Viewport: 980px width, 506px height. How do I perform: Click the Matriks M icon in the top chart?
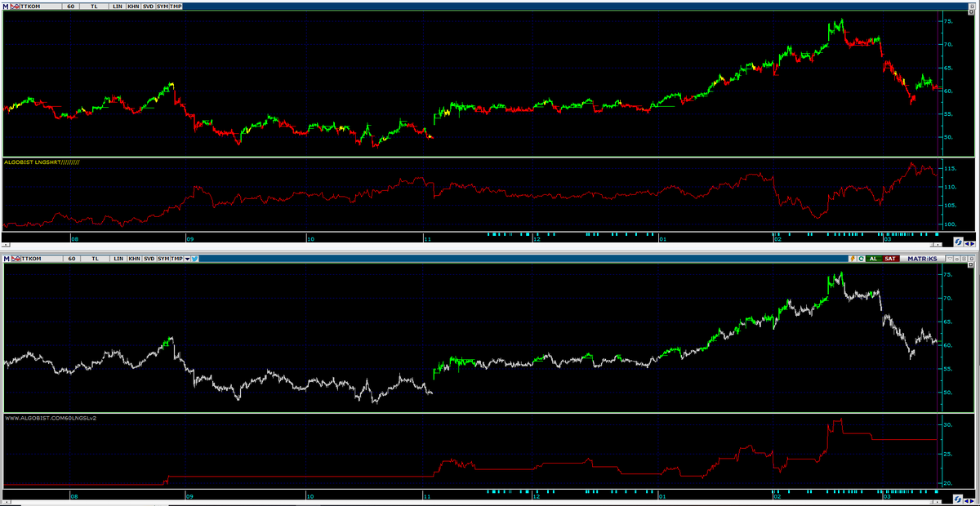pos(6,7)
